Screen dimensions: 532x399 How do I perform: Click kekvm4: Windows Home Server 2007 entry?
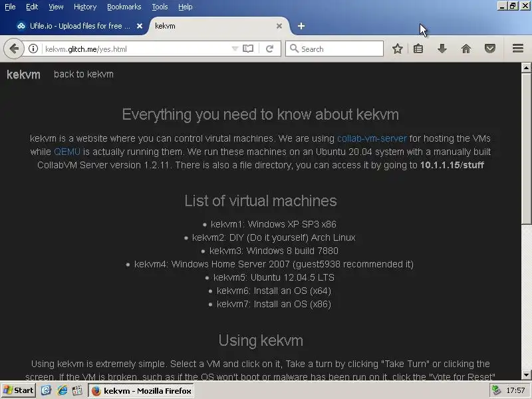274,264
